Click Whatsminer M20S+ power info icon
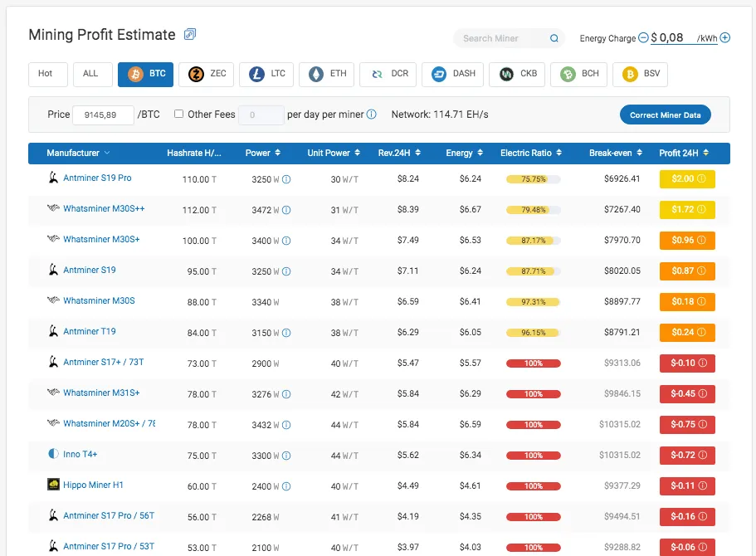This screenshot has height=556, width=756. (x=286, y=426)
